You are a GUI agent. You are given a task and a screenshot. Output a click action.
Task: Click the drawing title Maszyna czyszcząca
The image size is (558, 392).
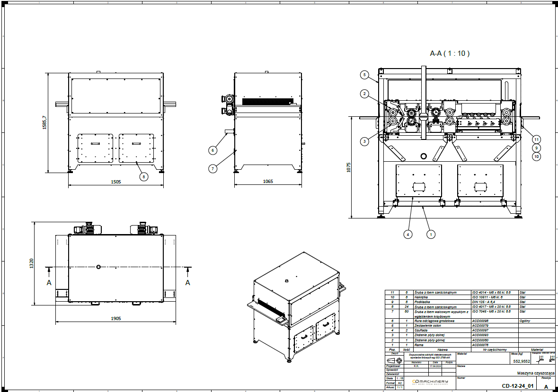pos(536,373)
